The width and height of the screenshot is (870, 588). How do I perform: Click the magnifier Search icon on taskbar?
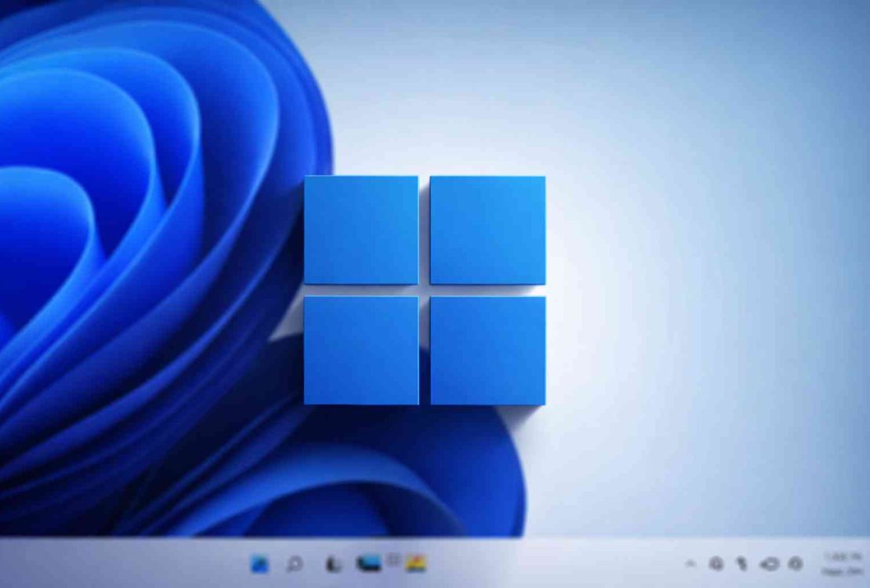294,564
